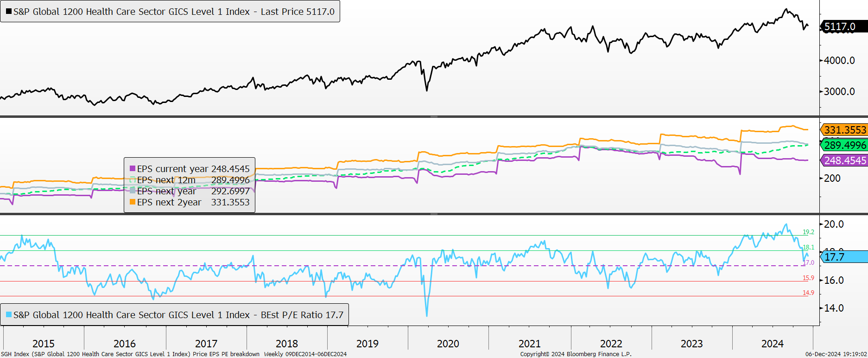Click the legend value 292.6997
This screenshot has width=868, height=358.
(x=230, y=191)
